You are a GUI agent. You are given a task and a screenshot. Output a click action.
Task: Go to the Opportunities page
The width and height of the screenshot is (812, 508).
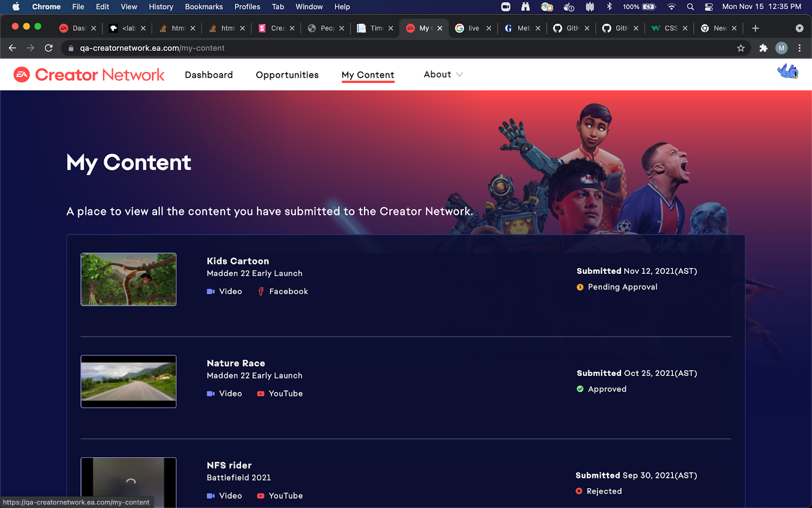[x=287, y=75]
